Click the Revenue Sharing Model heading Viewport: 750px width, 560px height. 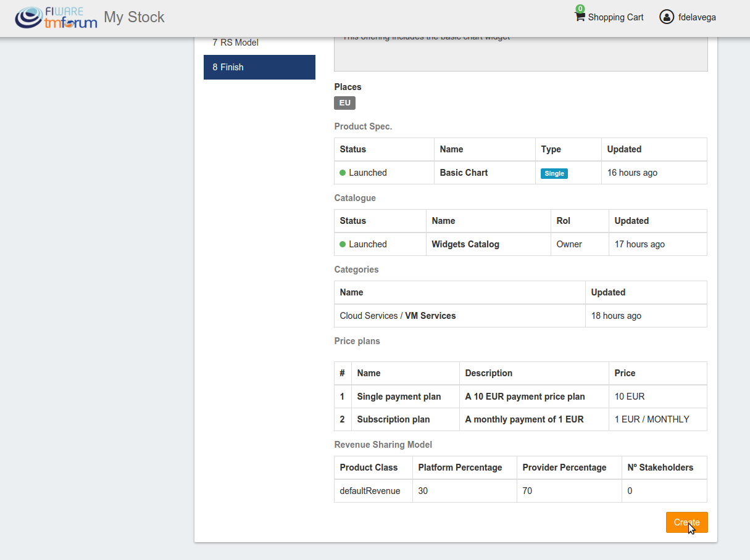[383, 445]
